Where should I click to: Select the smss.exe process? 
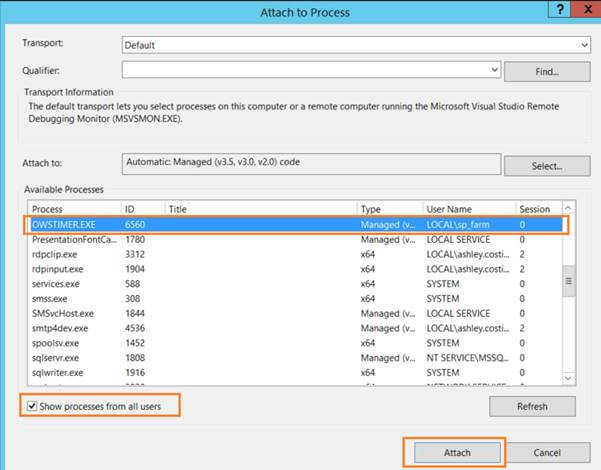[x=295, y=299]
